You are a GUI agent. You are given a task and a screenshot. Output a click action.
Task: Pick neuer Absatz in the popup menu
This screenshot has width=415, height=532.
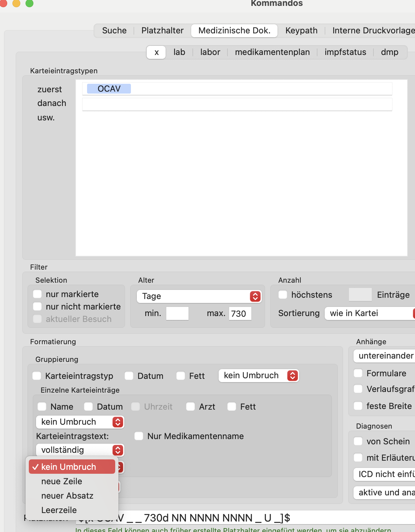coord(72,496)
